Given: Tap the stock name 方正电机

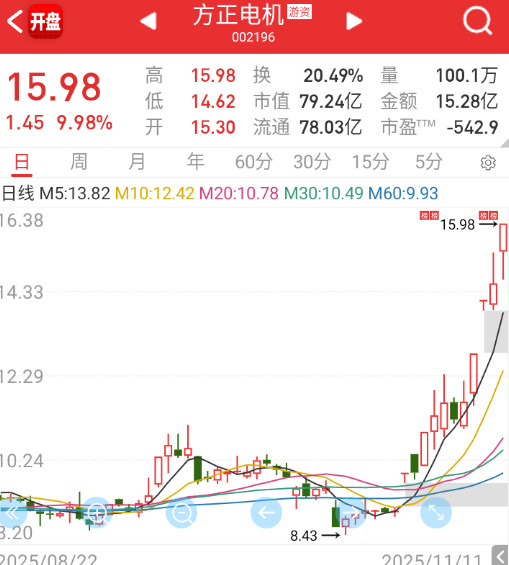Looking at the screenshot, I should click(x=239, y=16).
